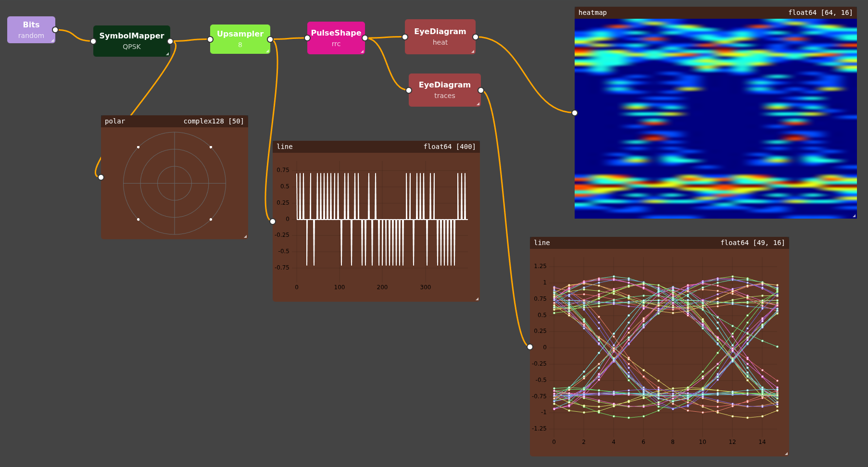
Task: Click the float64 [400] line plot resize handle
Action: click(477, 299)
